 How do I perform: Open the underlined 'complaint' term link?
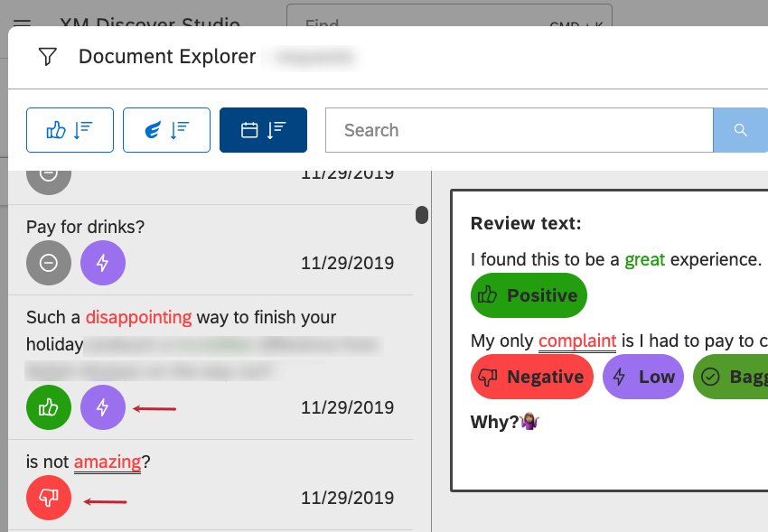point(577,341)
